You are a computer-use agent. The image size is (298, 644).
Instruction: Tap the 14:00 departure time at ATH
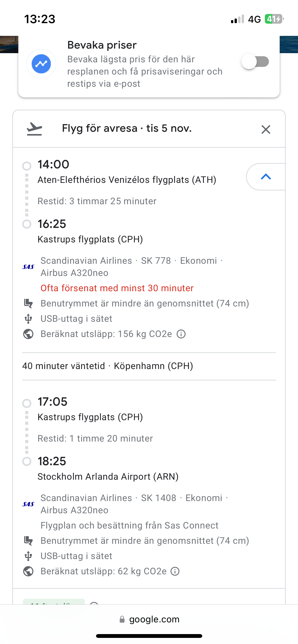tap(53, 165)
